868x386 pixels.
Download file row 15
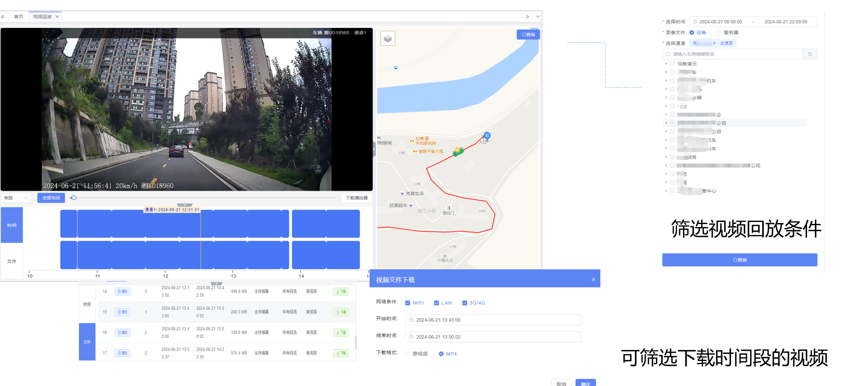click(341, 312)
